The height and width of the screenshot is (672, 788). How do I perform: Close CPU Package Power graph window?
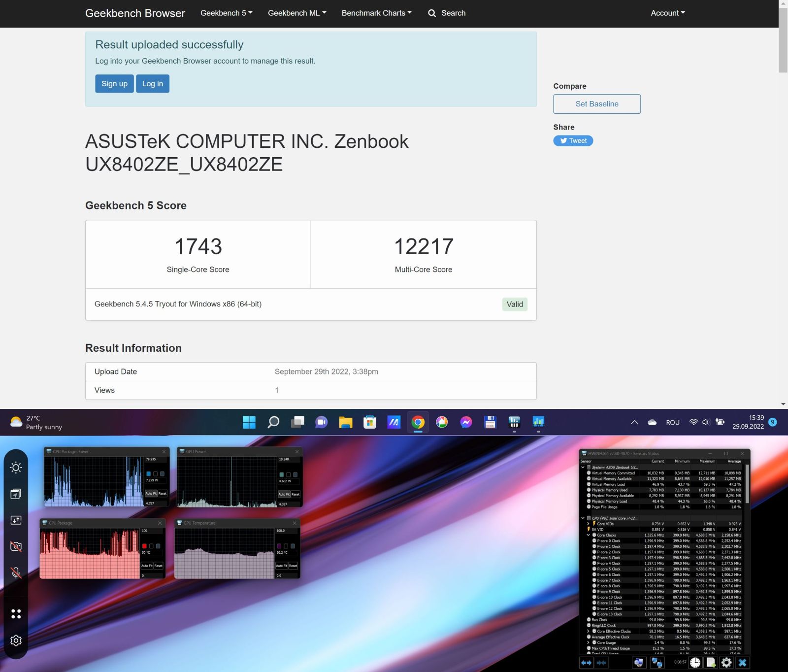coord(164,452)
